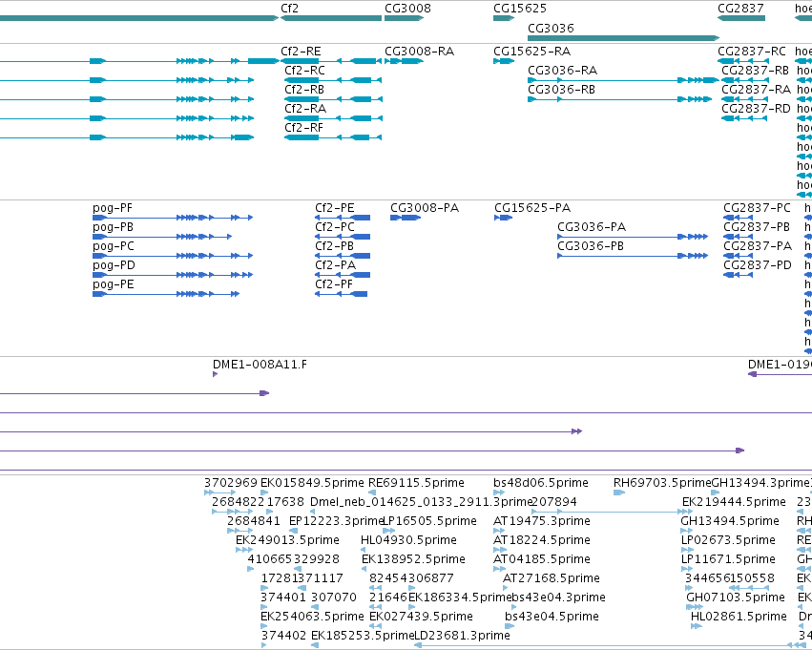Click the long CG3036 gene bar glyph
This screenshot has width=812, height=650.
pyautogui.click(x=623, y=38)
